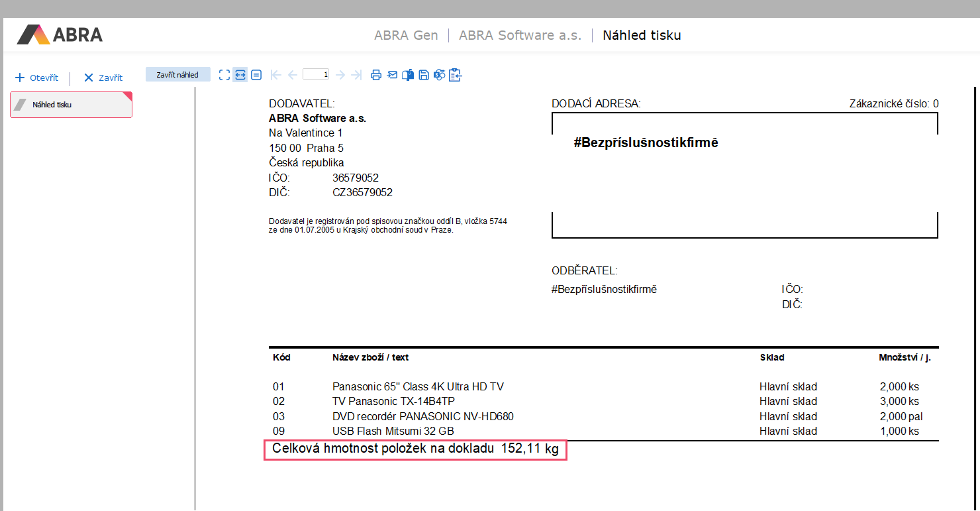
Task: Click the DODAVATEL: heading
Action: (x=302, y=103)
